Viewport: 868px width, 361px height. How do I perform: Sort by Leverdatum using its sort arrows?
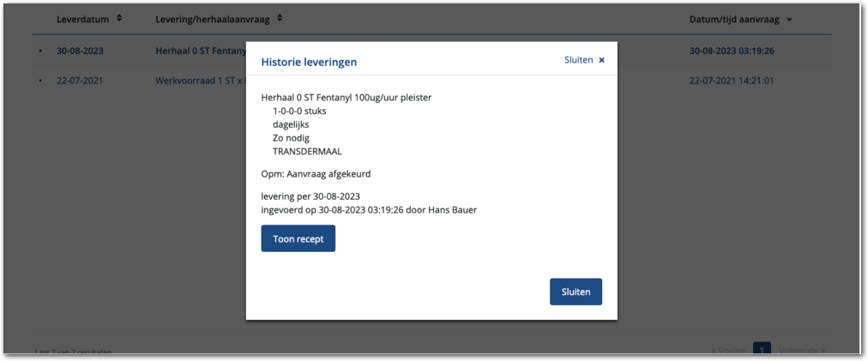point(119,18)
